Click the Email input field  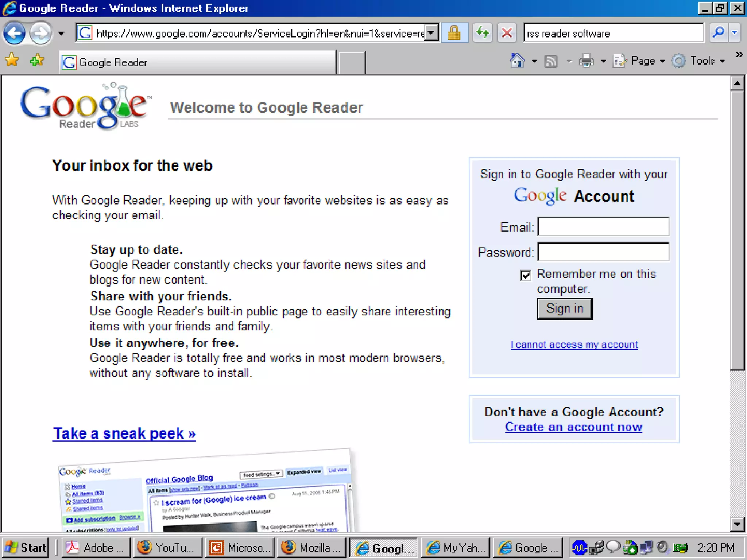tap(603, 227)
